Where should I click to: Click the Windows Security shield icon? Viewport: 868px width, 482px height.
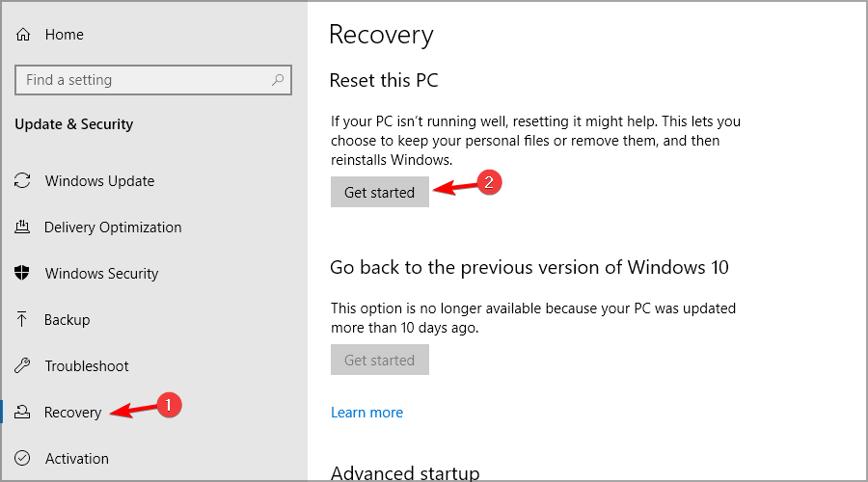[x=22, y=273]
